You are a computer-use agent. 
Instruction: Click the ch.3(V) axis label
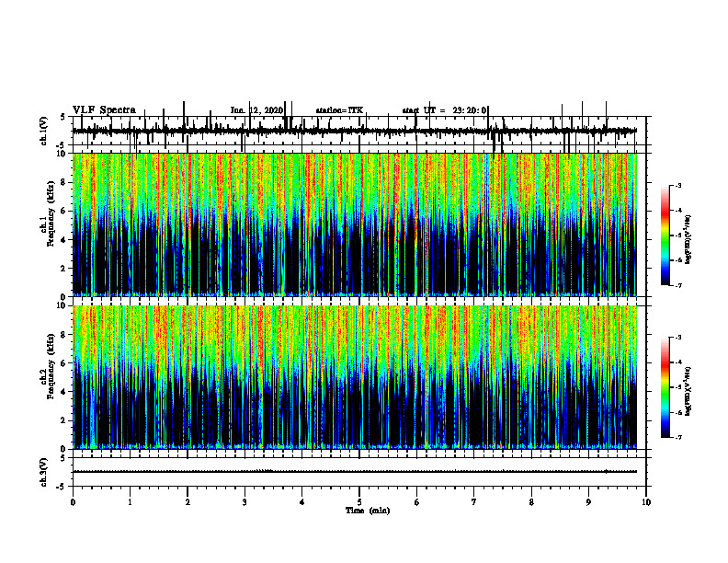pos(43,472)
